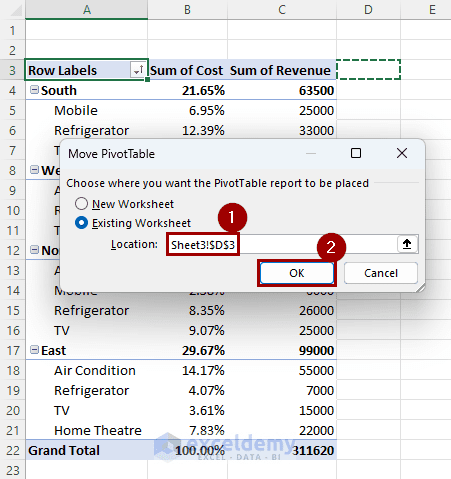Click the 21.65% cell
Screen dimensions: 451x479
point(188,90)
